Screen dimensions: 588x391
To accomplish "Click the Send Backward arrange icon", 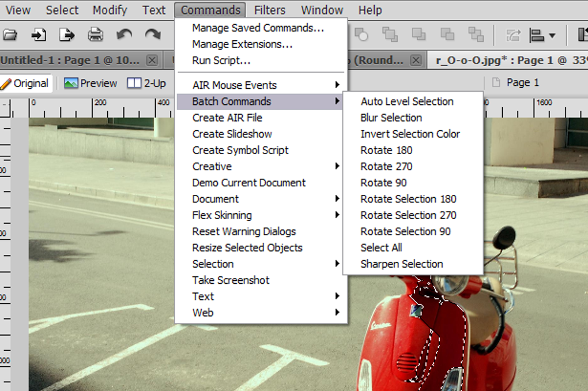I will click(x=447, y=35).
